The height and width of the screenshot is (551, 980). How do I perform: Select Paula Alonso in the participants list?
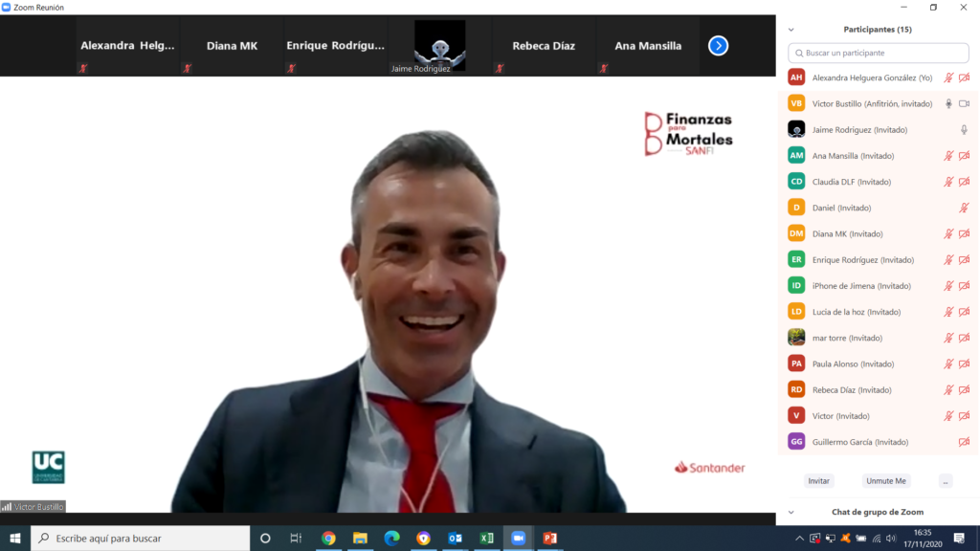coord(852,364)
